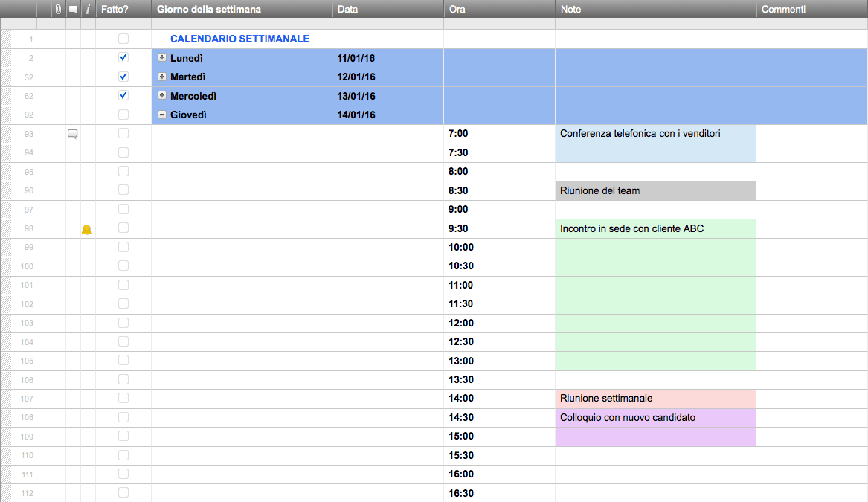Viewport: 868px width, 502px height.
Task: Select the Riunione settimanale note cell
Action: click(x=655, y=399)
